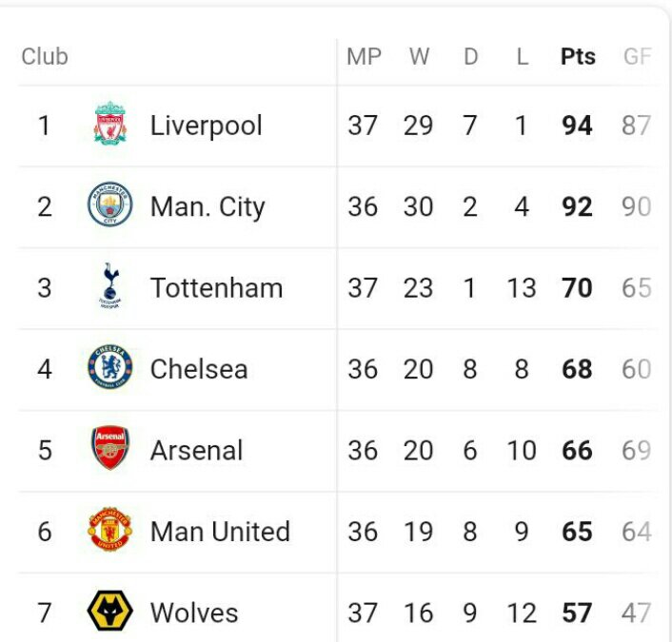Image resolution: width=672 pixels, height=642 pixels.
Task: Click the Wolves club crest
Action: (x=110, y=612)
